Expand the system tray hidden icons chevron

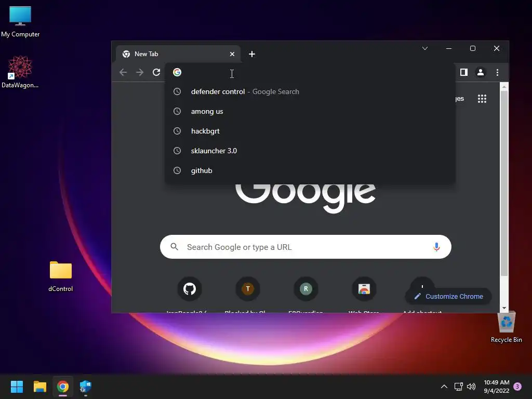(444, 387)
